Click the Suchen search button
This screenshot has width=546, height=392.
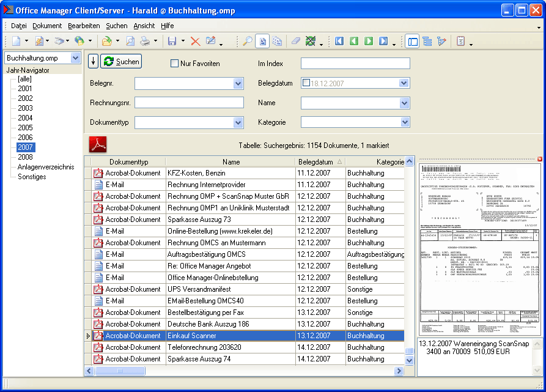121,62
